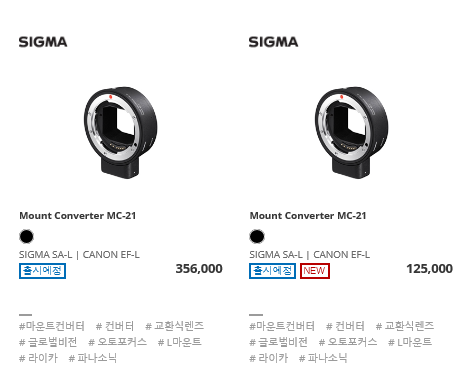This screenshot has height=385, width=466.
Task: Click the SIGMA logo above the 356,000 product
Action: click(x=43, y=42)
